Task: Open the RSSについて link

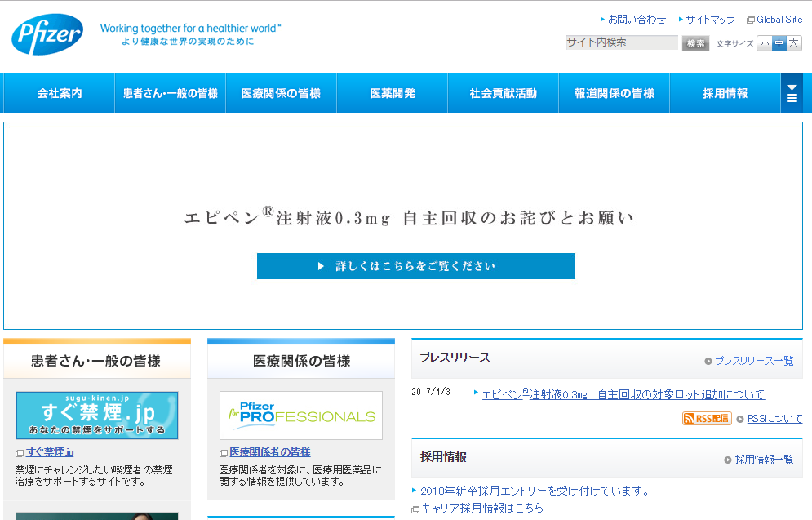Action: 774,419
